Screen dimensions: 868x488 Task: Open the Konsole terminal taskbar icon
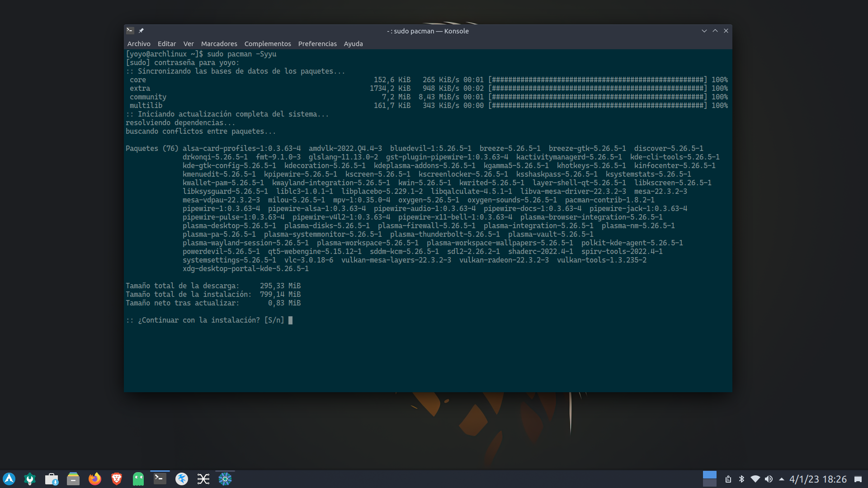click(160, 479)
